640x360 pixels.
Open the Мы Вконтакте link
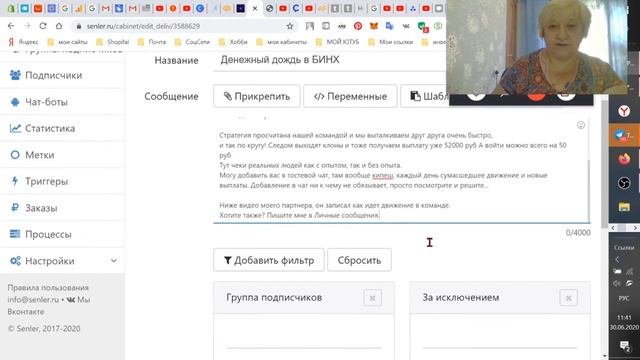pos(49,305)
